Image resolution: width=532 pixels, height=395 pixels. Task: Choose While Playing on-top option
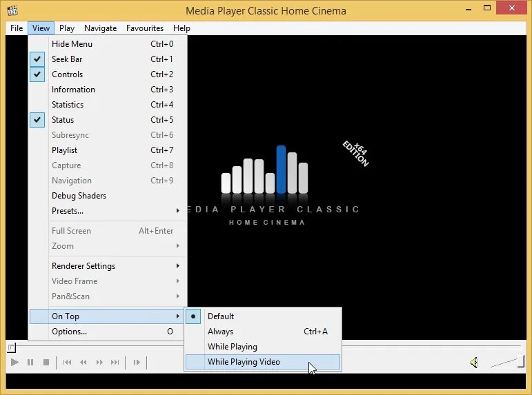click(263, 347)
